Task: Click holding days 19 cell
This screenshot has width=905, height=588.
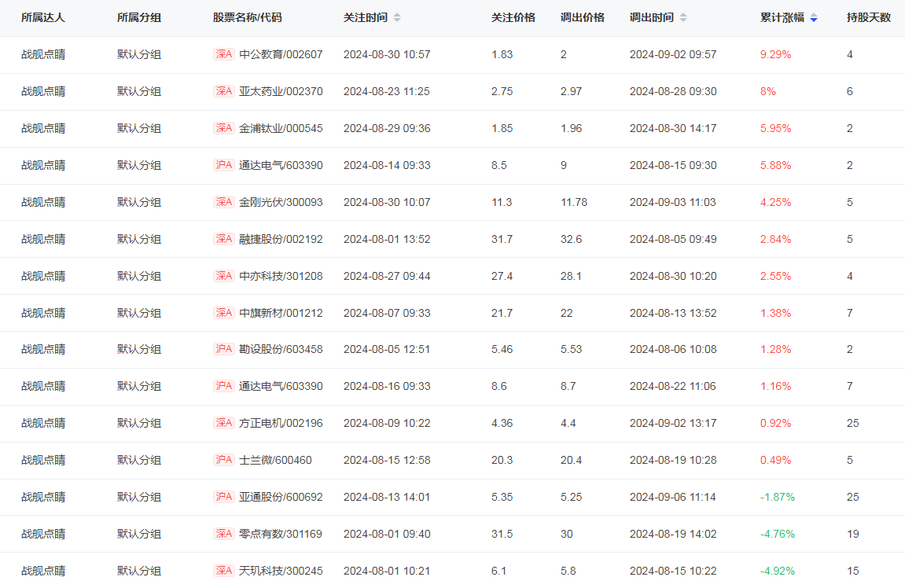Action: click(852, 534)
